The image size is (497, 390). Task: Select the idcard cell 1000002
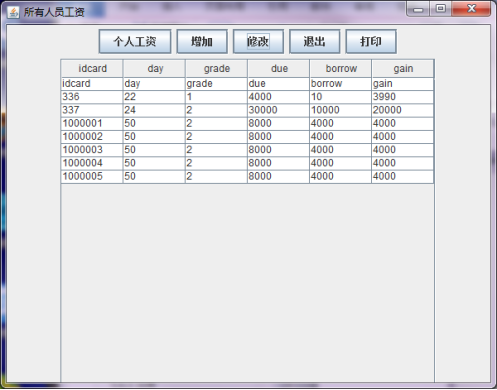coord(92,137)
